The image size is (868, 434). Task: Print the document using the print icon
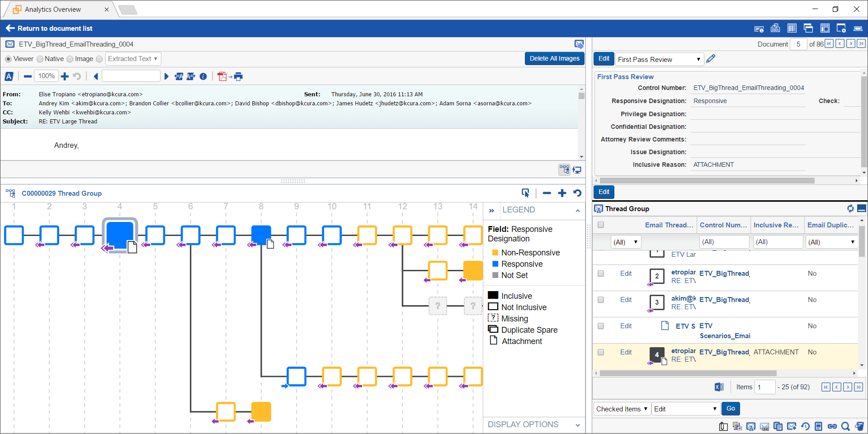238,76
